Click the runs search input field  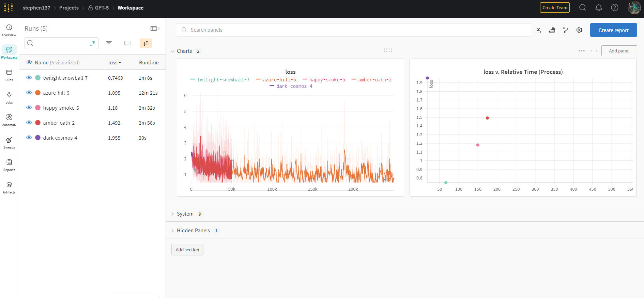click(61, 43)
